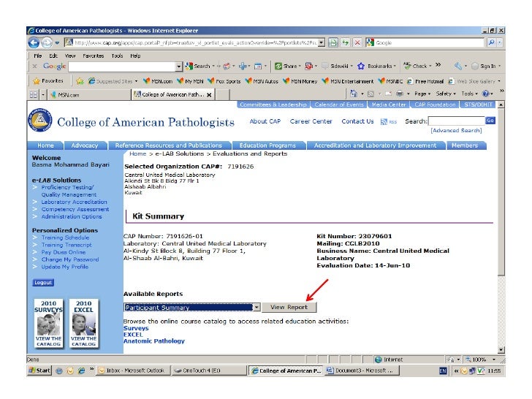Click the View Report button

pos(289,307)
